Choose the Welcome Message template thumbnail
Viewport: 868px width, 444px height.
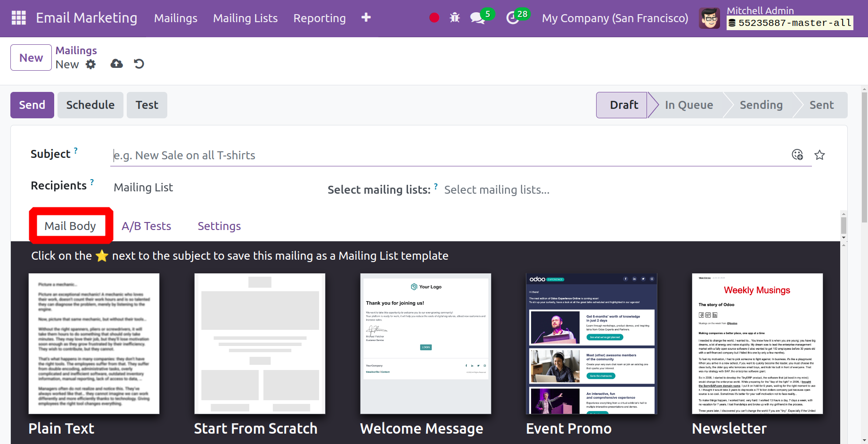click(x=425, y=344)
